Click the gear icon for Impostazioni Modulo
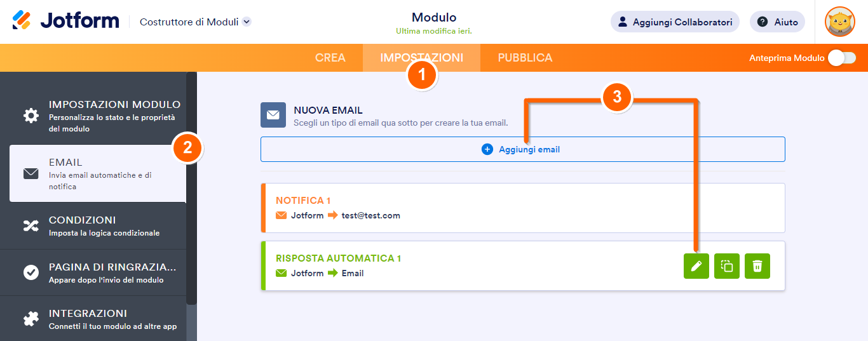The width and height of the screenshot is (868, 341). pos(31,116)
